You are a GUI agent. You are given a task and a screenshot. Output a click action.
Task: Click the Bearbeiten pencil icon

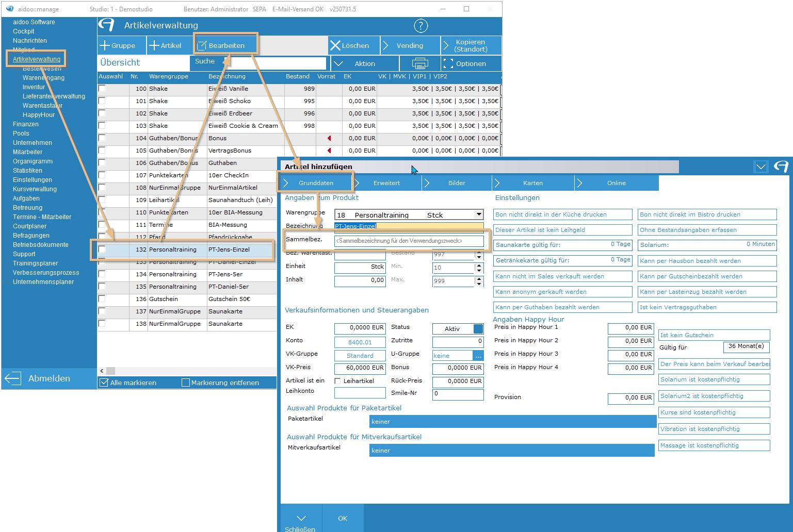tap(202, 45)
